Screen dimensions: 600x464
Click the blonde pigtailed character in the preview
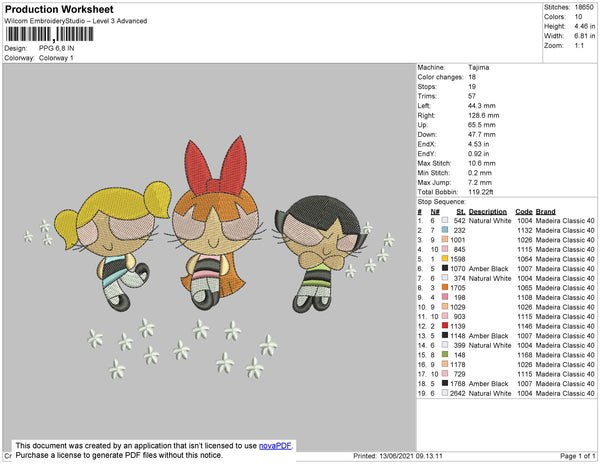click(113, 246)
